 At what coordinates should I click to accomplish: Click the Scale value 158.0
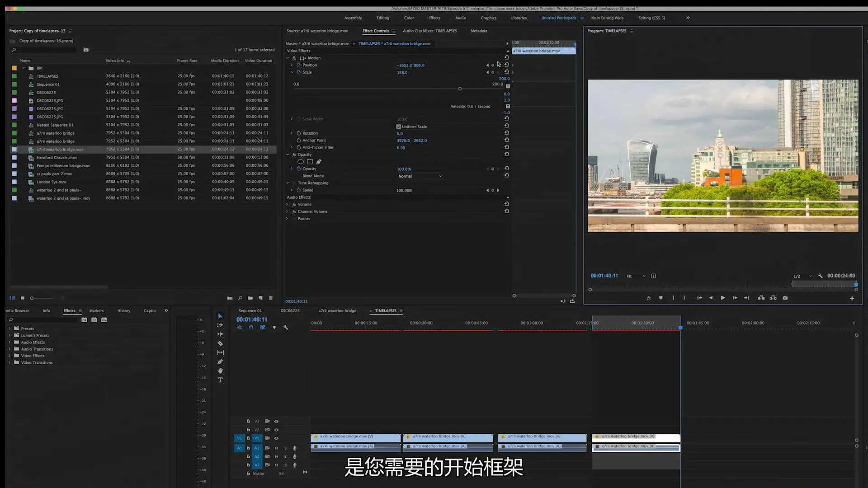402,72
